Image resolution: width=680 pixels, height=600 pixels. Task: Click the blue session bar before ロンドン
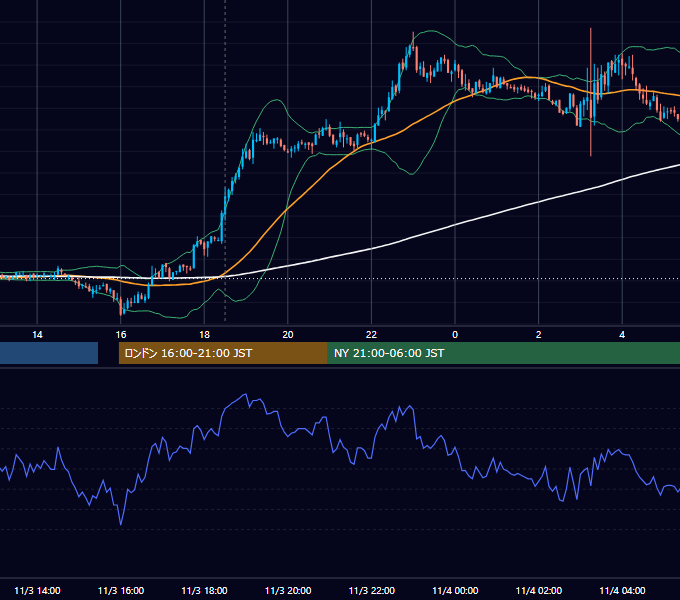tap(49, 353)
